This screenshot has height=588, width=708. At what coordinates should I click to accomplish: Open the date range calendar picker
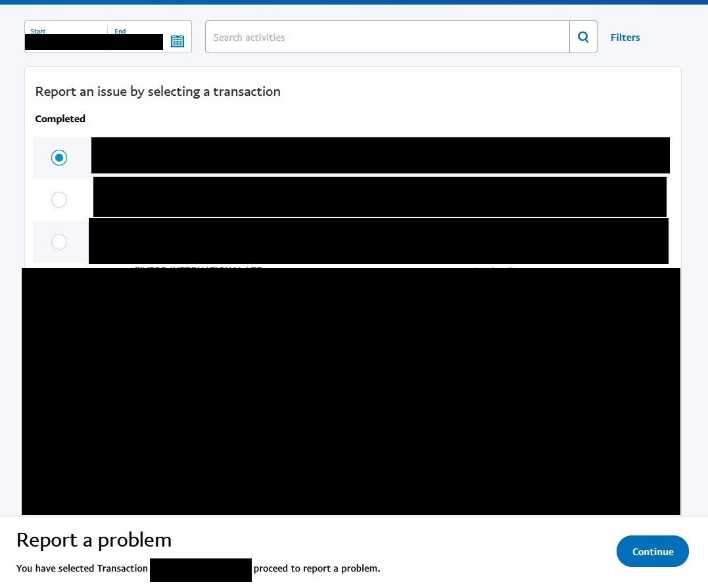click(177, 41)
